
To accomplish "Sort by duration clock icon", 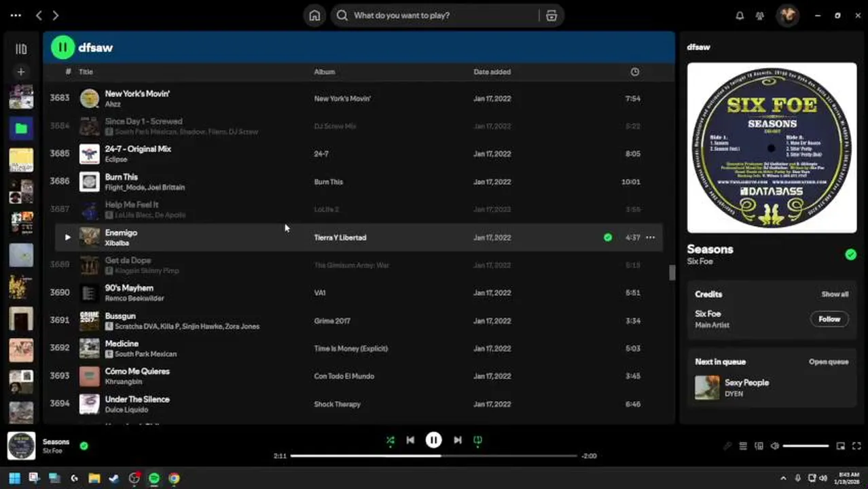I will click(634, 72).
